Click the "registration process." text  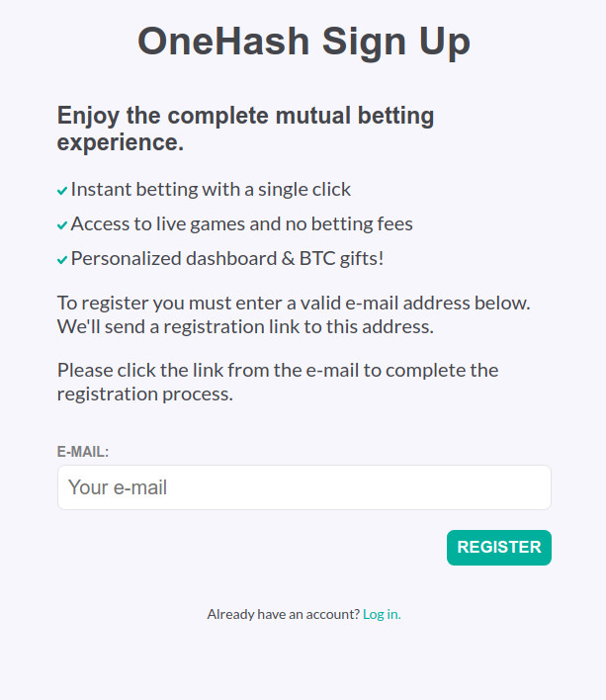click(144, 394)
